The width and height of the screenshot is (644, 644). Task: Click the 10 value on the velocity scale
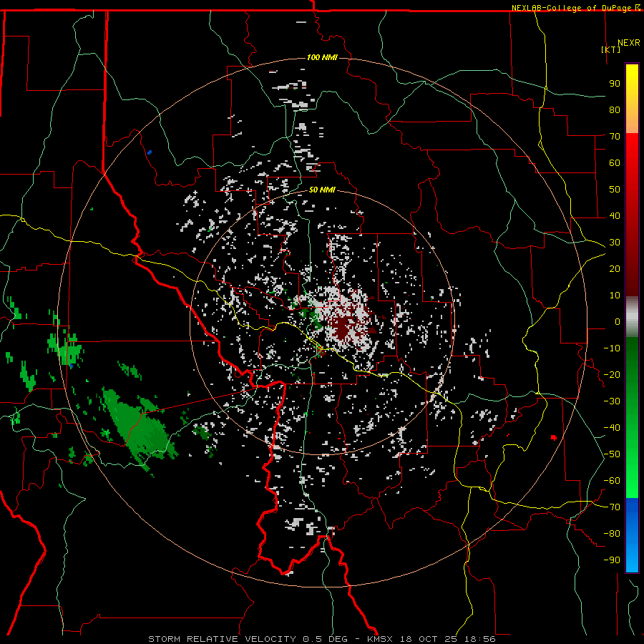tap(615, 296)
